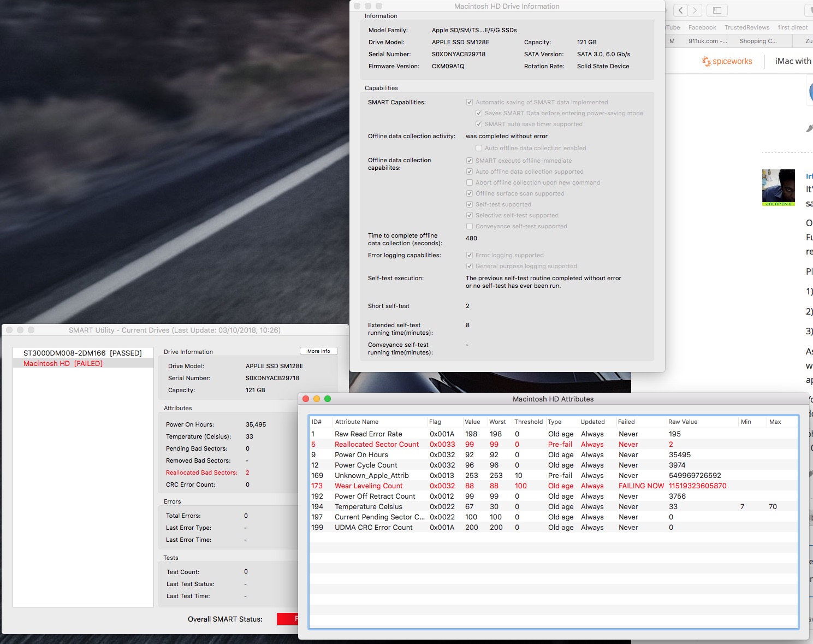Sort by Min column header

752,422
